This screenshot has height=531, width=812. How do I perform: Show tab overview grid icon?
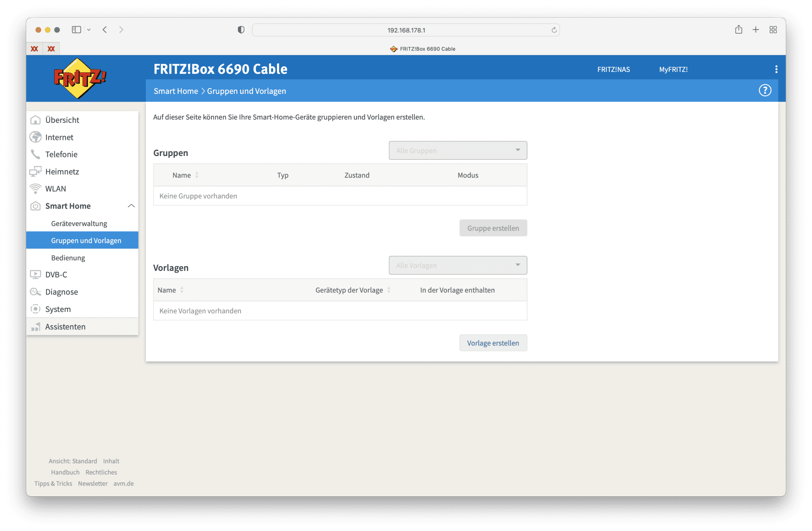click(773, 30)
